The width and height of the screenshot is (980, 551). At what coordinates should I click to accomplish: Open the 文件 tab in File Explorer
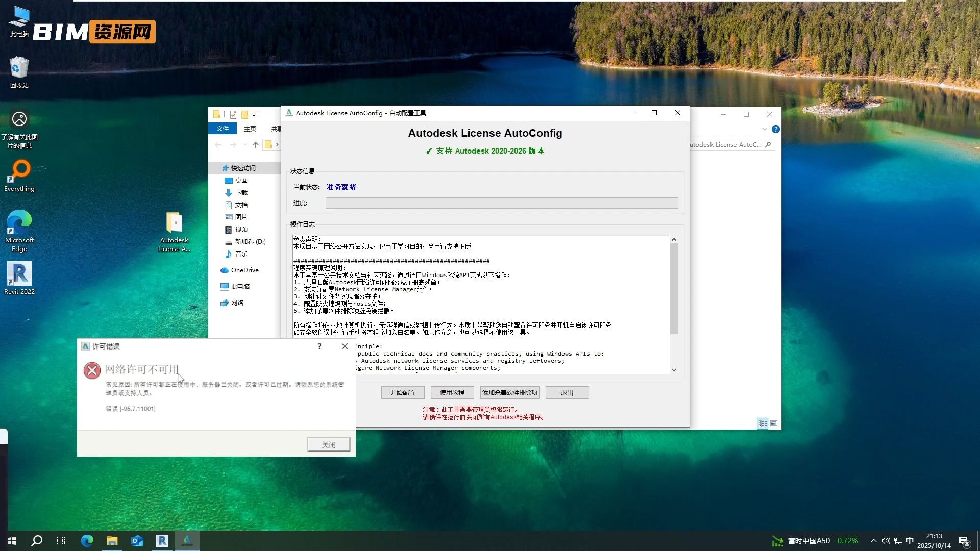pyautogui.click(x=223, y=129)
